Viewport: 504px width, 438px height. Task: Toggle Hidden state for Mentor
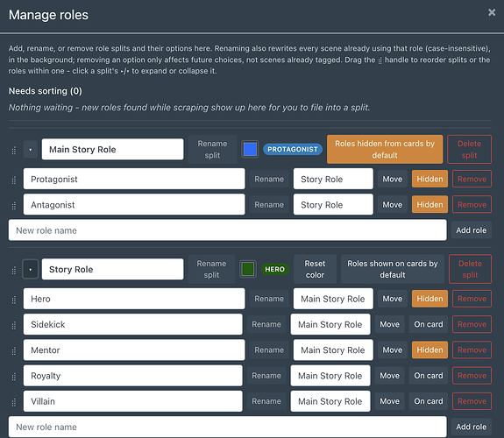pyautogui.click(x=429, y=350)
